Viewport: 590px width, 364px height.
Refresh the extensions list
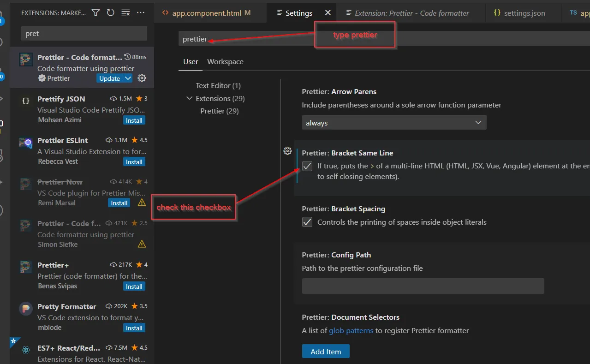click(110, 13)
